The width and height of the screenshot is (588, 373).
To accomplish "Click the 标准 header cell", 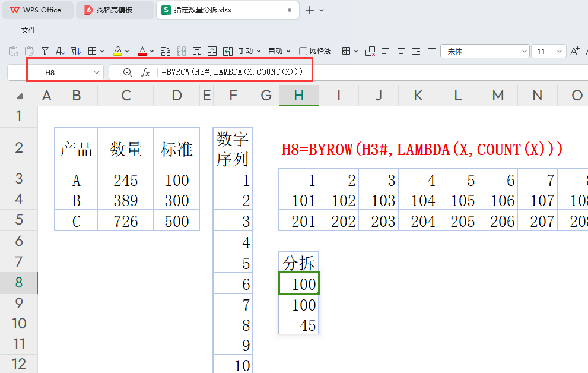I will pos(176,148).
